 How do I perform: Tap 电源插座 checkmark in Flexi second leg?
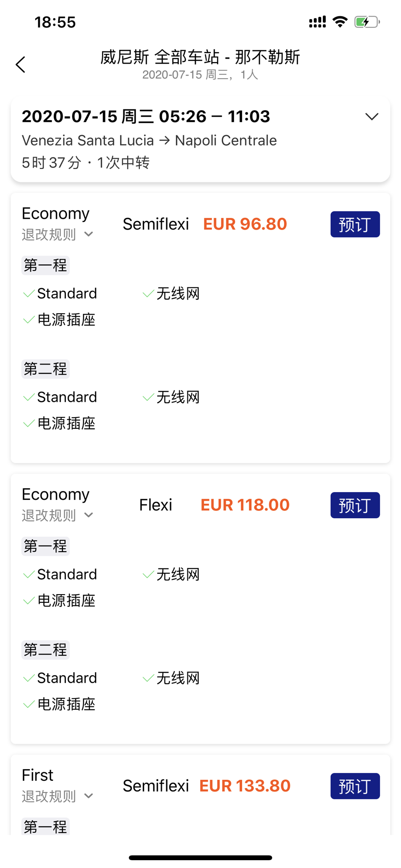pyautogui.click(x=59, y=704)
